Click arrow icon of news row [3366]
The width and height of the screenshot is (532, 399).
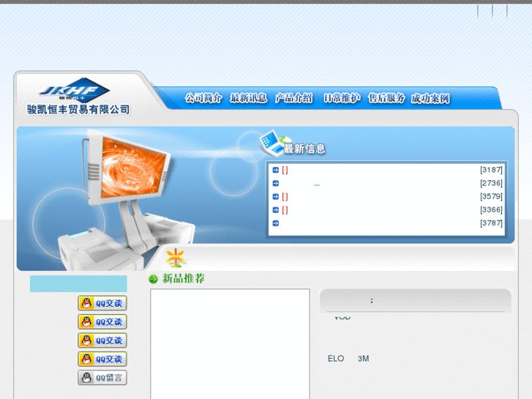tap(275, 210)
